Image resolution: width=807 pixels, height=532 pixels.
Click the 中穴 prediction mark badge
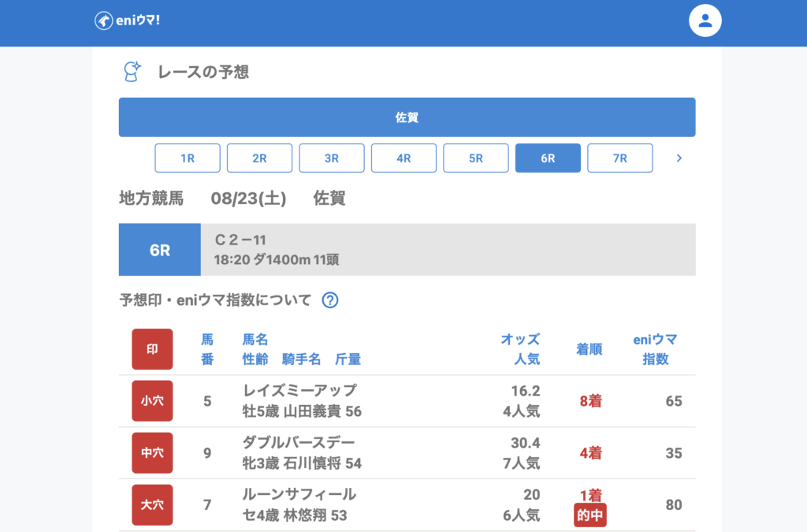coord(152,453)
